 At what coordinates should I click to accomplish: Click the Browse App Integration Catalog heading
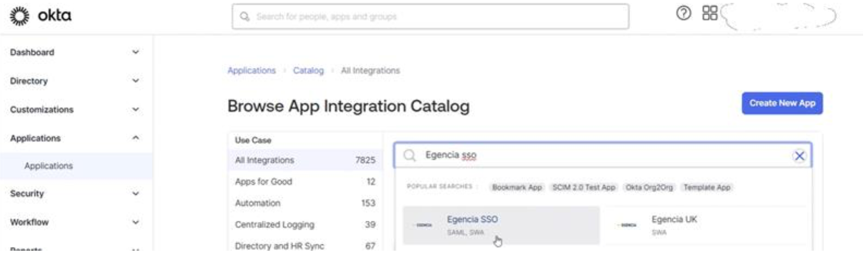click(349, 106)
